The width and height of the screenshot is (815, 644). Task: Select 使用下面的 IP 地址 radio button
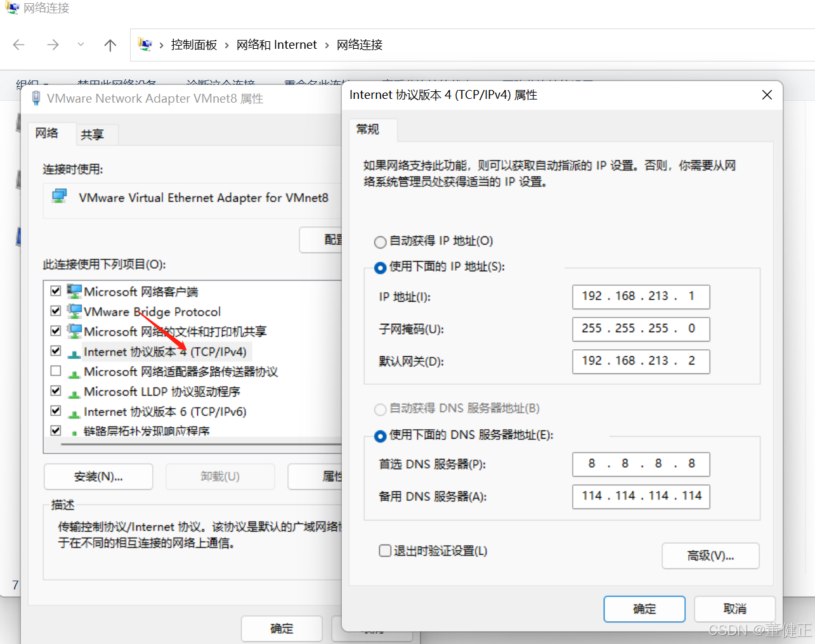coord(380,267)
